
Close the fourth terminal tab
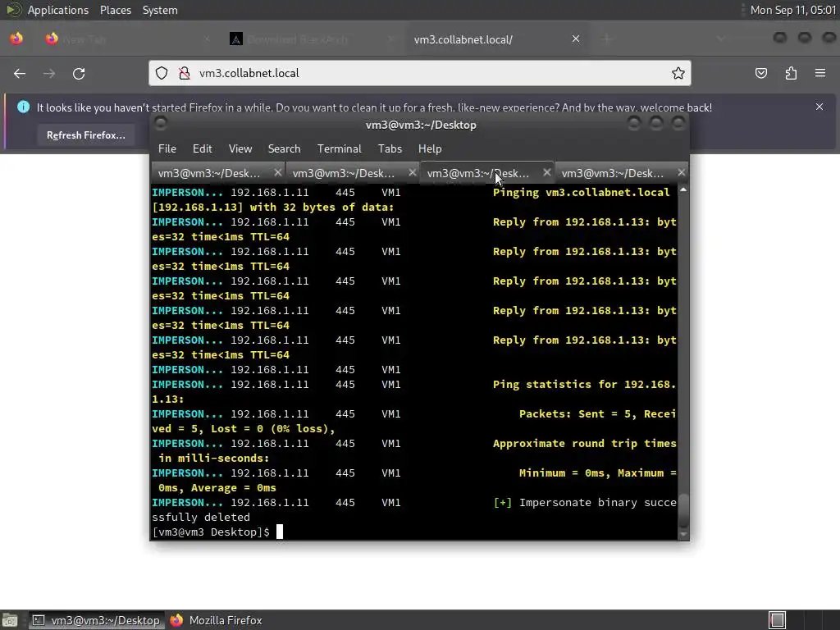(x=681, y=172)
